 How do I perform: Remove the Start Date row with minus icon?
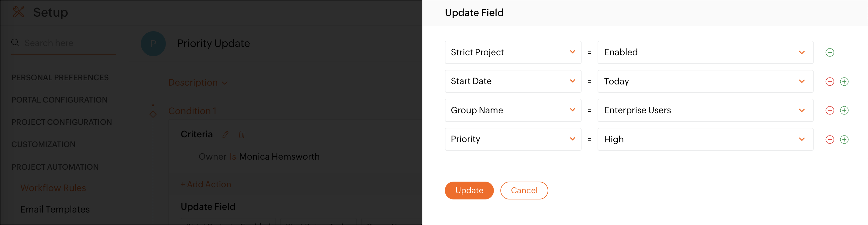830,81
